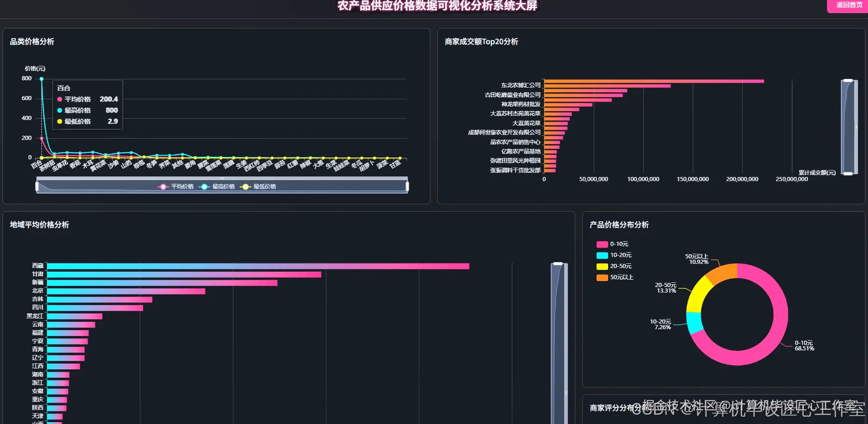Click the top handle of regional price vertical zoom slider
The width and height of the screenshot is (868, 424).
click(x=558, y=264)
